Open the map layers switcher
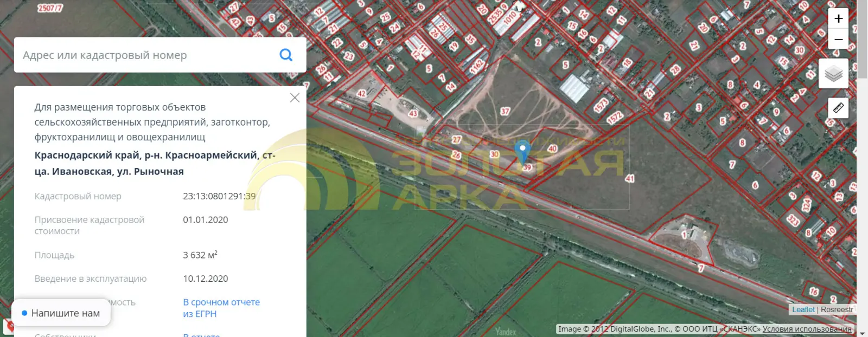The image size is (868, 337). coord(834,73)
